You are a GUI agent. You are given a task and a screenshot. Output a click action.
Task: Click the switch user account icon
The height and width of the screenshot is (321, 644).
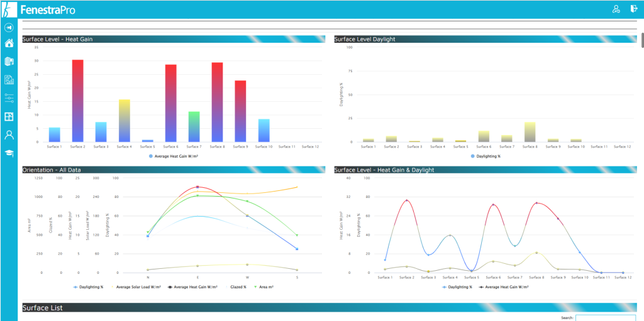(x=616, y=9)
